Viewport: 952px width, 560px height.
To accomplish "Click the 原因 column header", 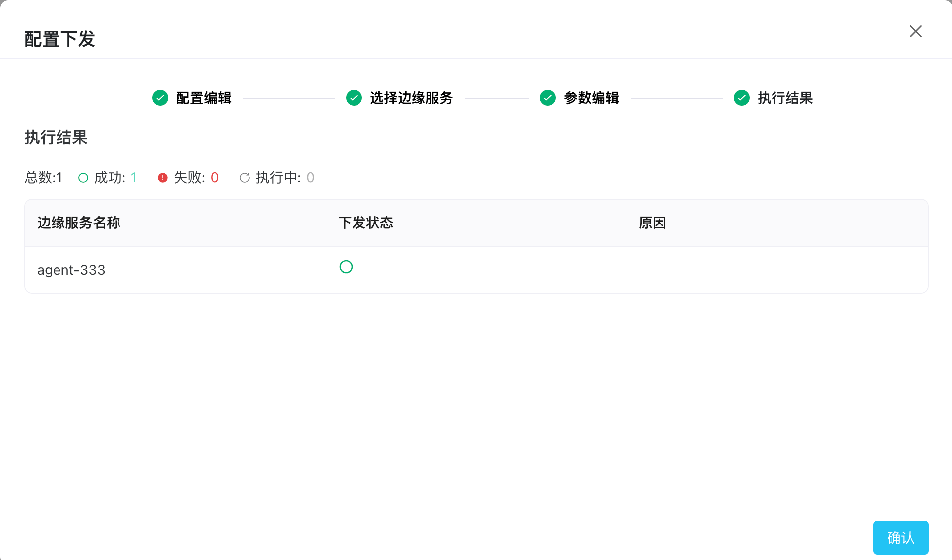I will 652,223.
